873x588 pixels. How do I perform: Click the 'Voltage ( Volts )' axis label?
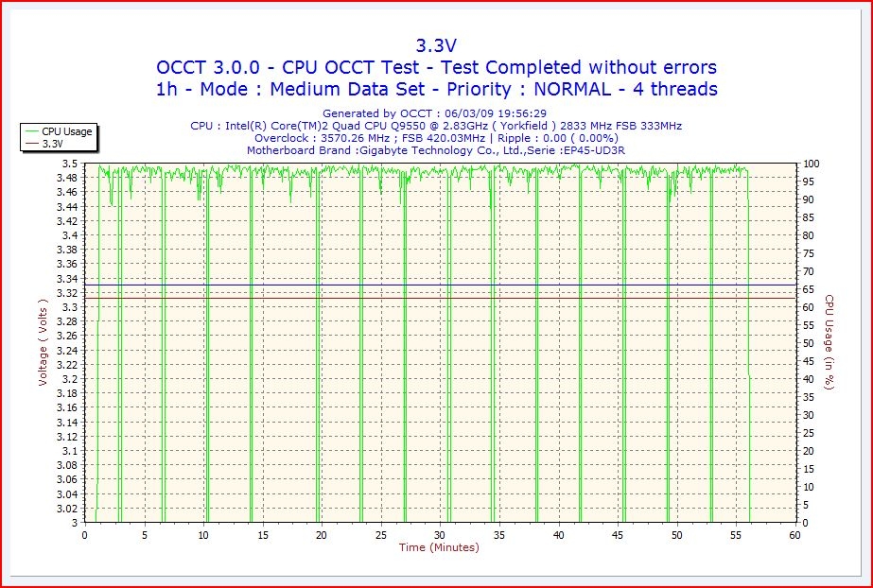coord(43,342)
